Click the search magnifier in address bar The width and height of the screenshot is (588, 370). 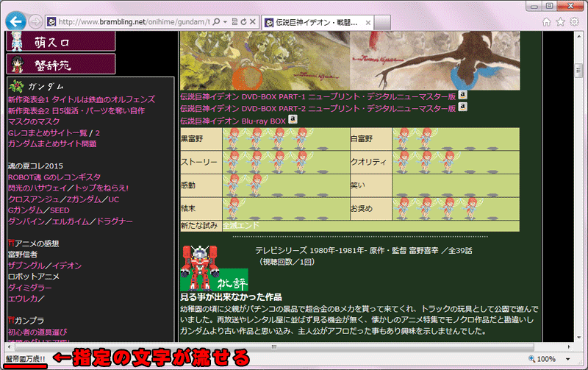[x=216, y=22]
